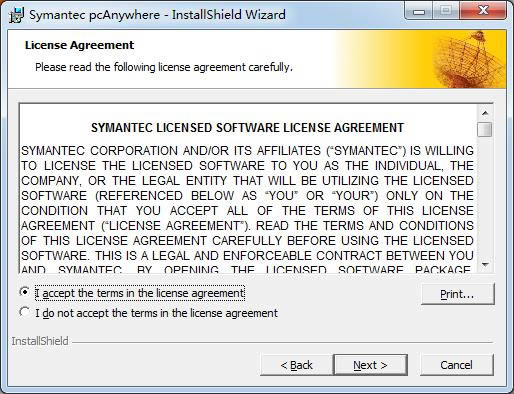Viewport: 514px width, 394px height.
Task: Click the license scrollbar up arrow
Action: pyautogui.click(x=485, y=113)
